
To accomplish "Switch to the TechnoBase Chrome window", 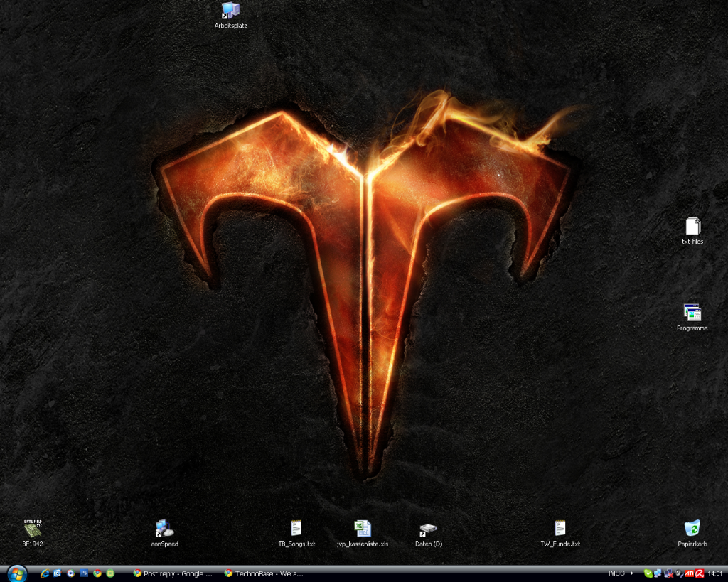I will 264,573.
